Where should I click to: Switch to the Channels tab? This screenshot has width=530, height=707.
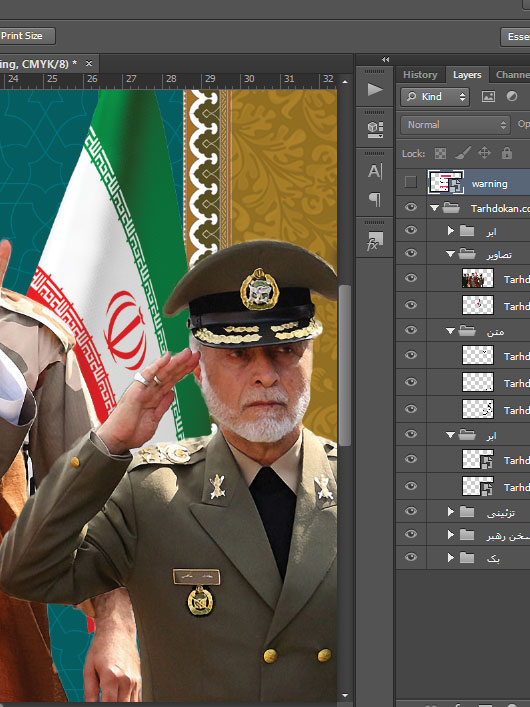tap(512, 75)
